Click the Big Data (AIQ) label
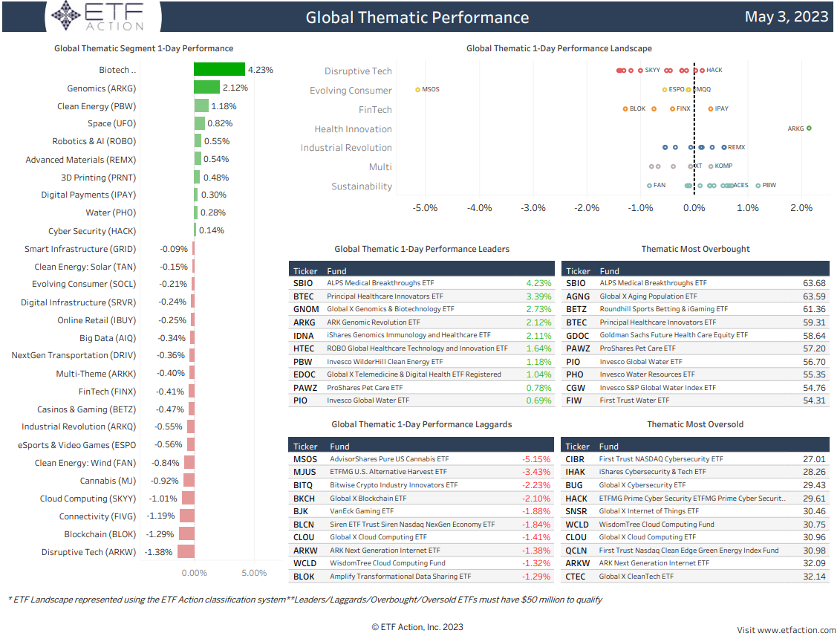The width and height of the screenshot is (840, 636). (108, 338)
